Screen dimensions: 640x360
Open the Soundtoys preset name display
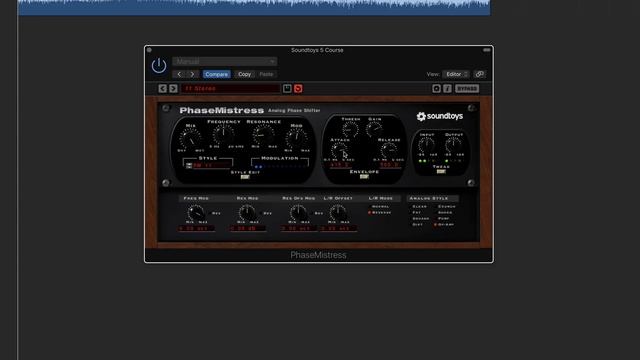tap(231, 89)
